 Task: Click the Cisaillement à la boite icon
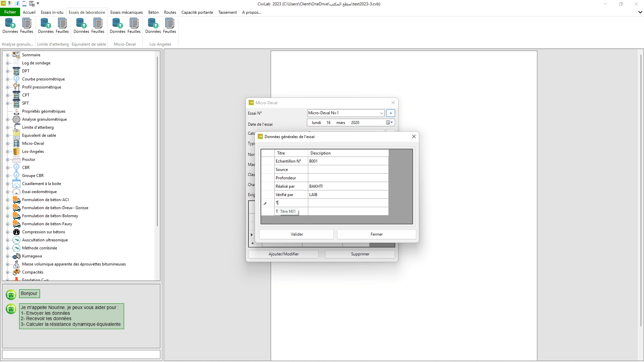[x=16, y=183]
